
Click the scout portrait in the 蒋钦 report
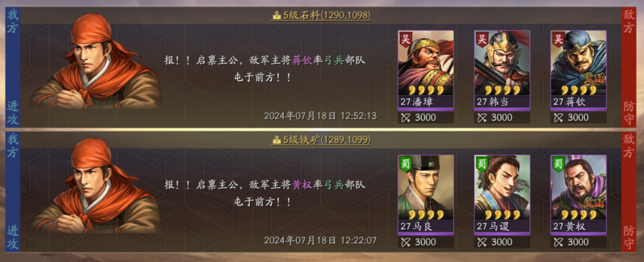pyautogui.click(x=95, y=61)
